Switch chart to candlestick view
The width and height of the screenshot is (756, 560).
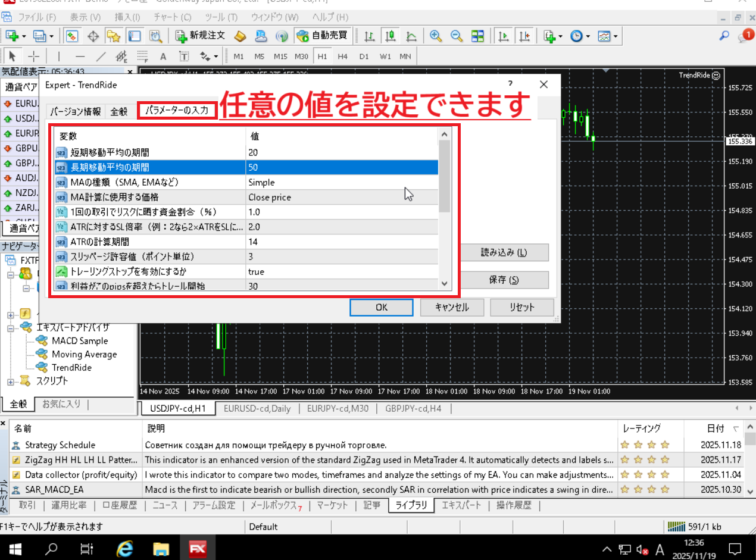pos(390,36)
